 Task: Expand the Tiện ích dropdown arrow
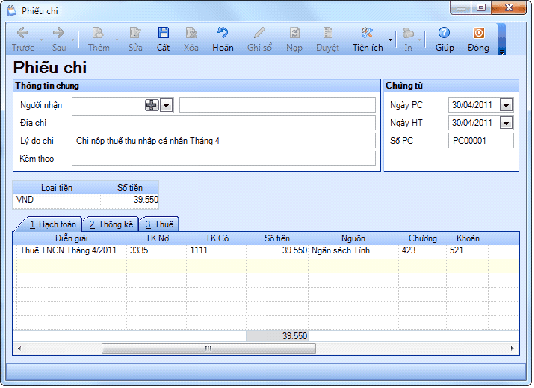(390, 40)
